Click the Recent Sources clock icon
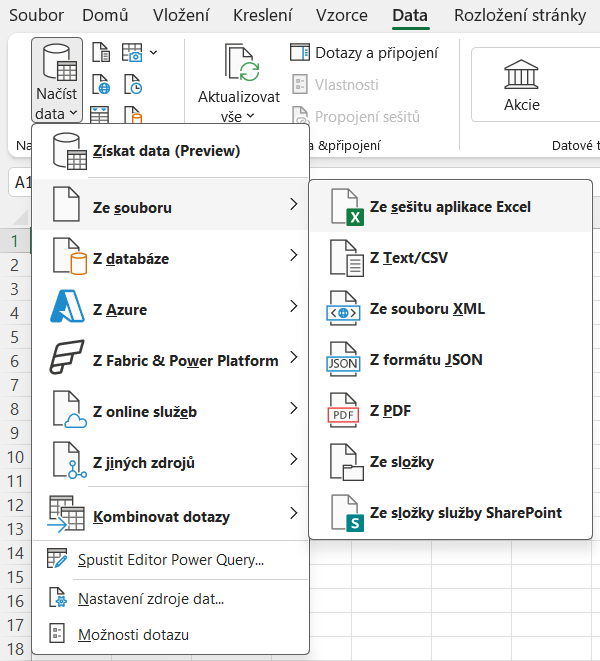Image resolution: width=600 pixels, height=661 pixels. pos(133,83)
